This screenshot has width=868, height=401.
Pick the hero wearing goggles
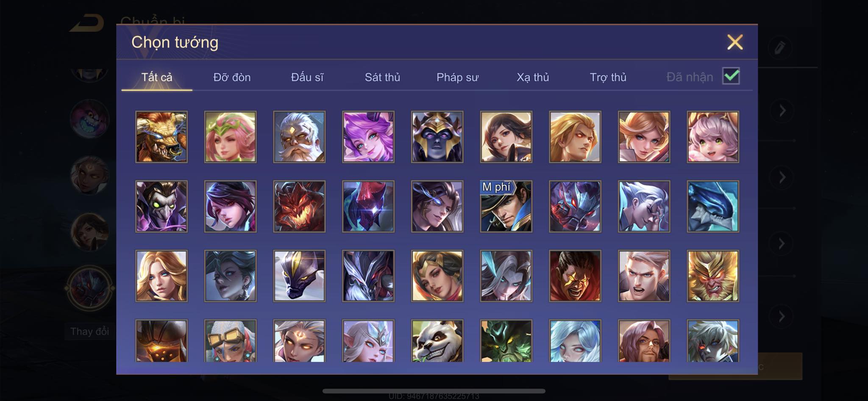tap(230, 341)
